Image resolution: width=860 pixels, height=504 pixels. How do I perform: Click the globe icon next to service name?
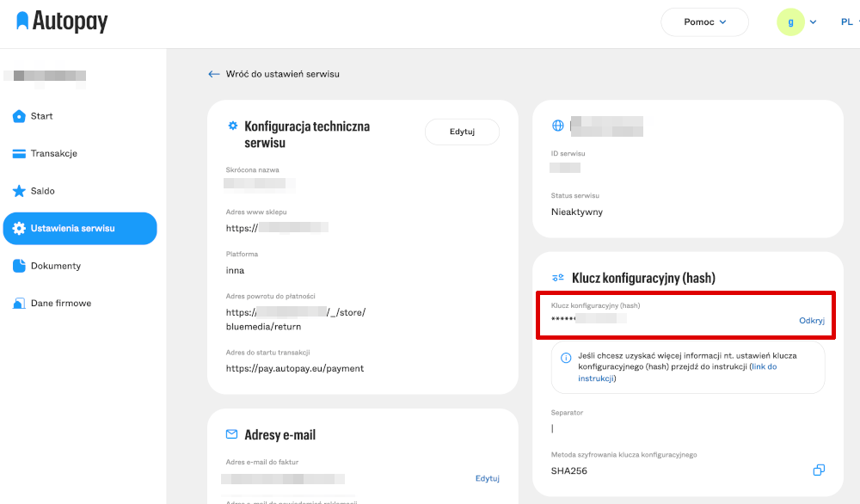pos(558,126)
